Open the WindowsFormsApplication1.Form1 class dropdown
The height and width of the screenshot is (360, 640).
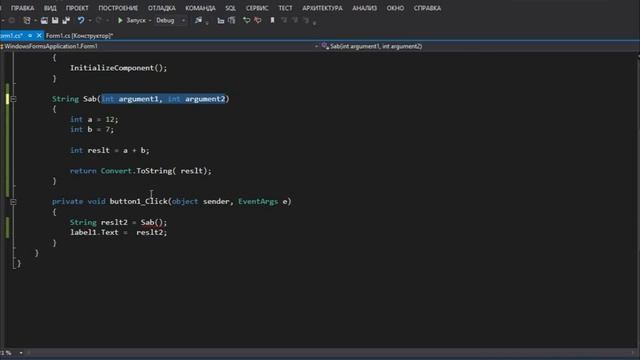pos(159,47)
